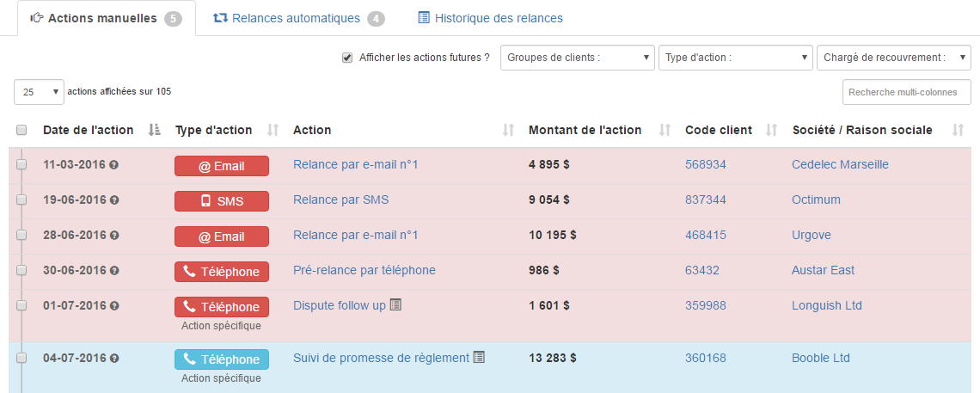980x393 pixels.
Task: Sort the Société / Raison sociale column
Action: click(959, 130)
